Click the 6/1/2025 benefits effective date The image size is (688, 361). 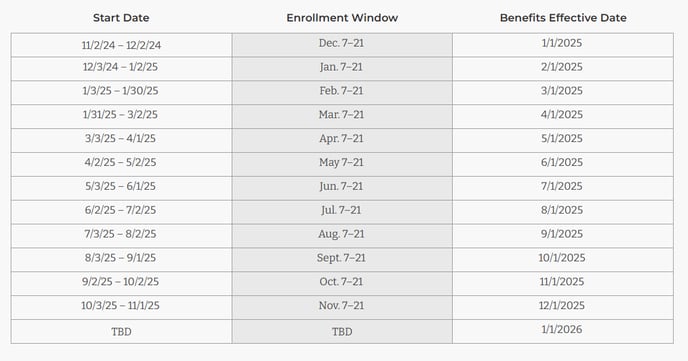point(562,162)
